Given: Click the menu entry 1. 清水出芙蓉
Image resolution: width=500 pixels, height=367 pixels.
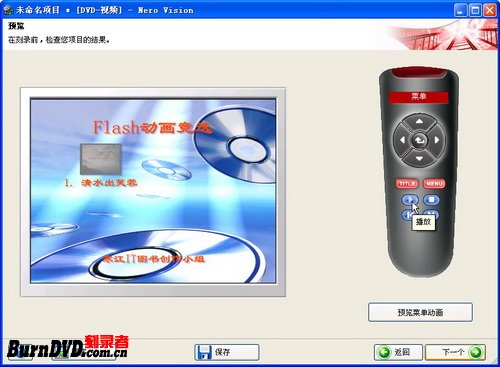Looking at the screenshot, I should point(101,183).
